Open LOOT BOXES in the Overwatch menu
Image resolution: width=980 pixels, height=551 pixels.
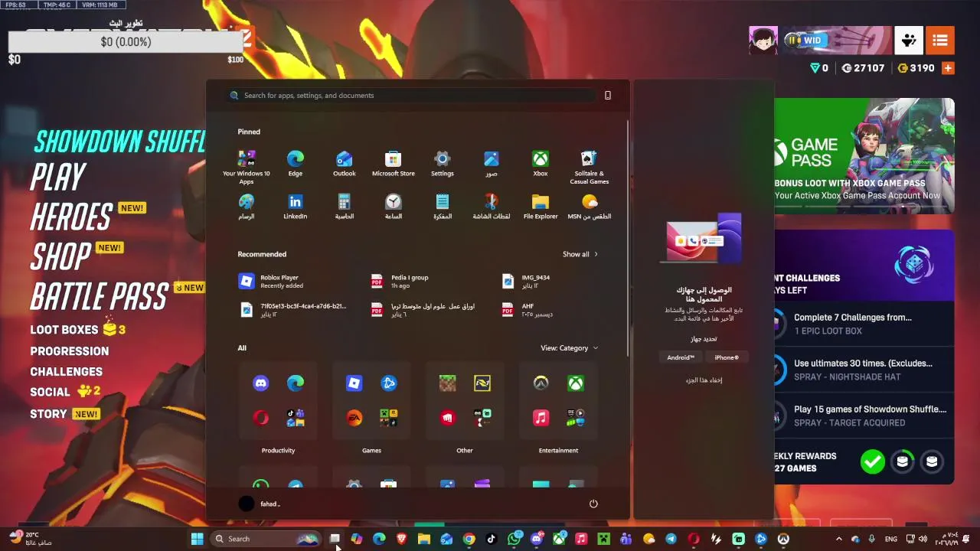click(64, 330)
